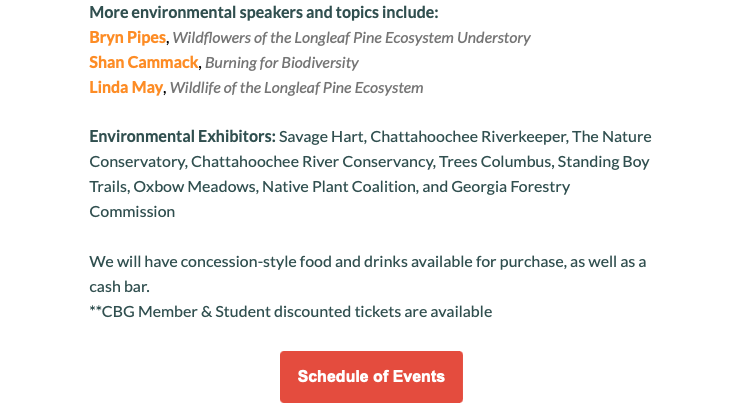Screen dimensions: 745x408
Task: Click the Trees Columbus exhibitor name
Action: 495,162
